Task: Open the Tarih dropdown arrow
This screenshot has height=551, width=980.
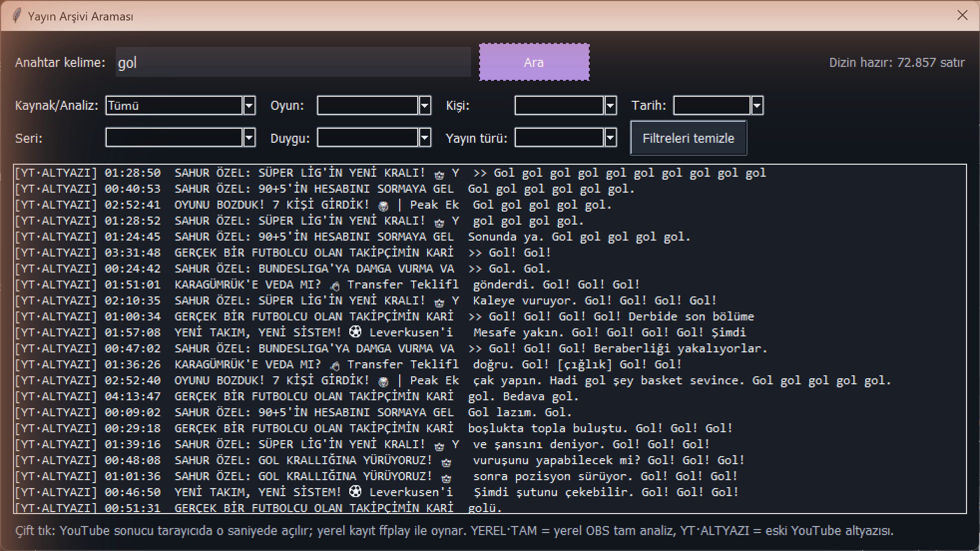Action: (x=757, y=106)
